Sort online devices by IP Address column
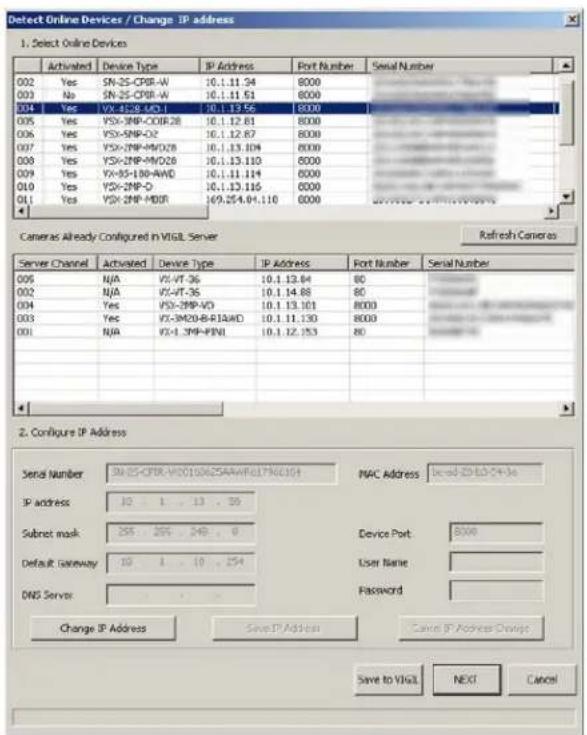Screen dimensions: 587x735 tap(246, 66)
